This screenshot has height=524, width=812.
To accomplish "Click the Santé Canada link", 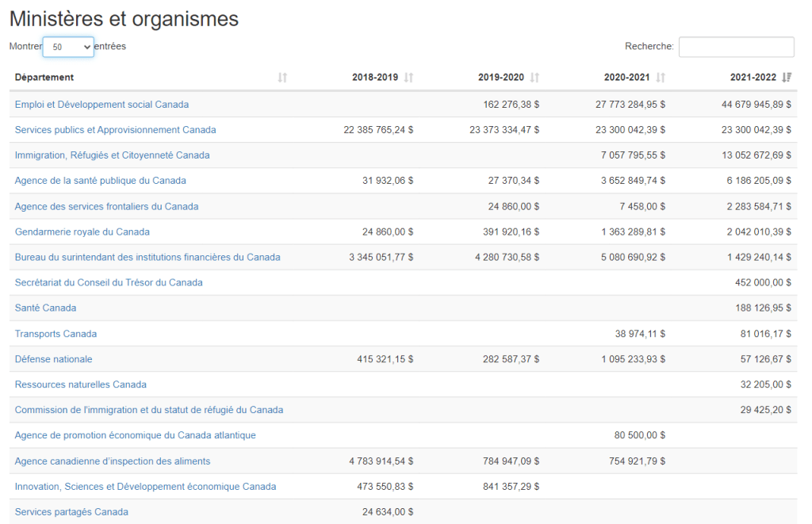I will point(45,308).
